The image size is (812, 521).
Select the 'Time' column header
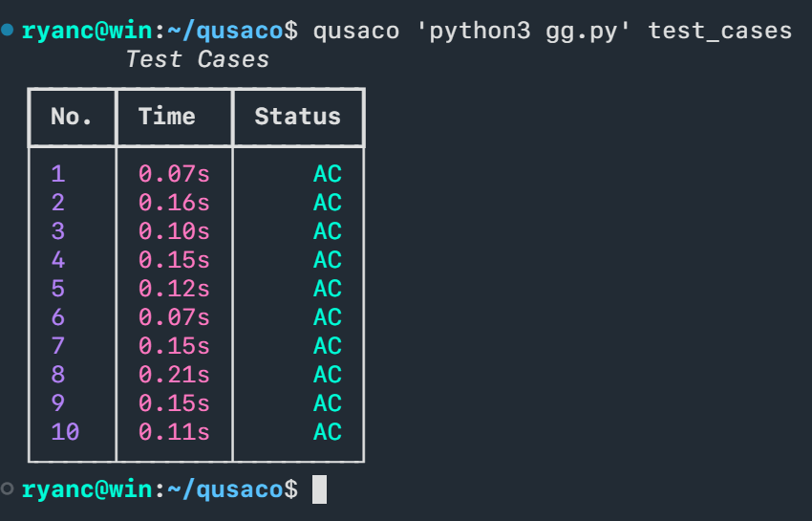(x=166, y=117)
